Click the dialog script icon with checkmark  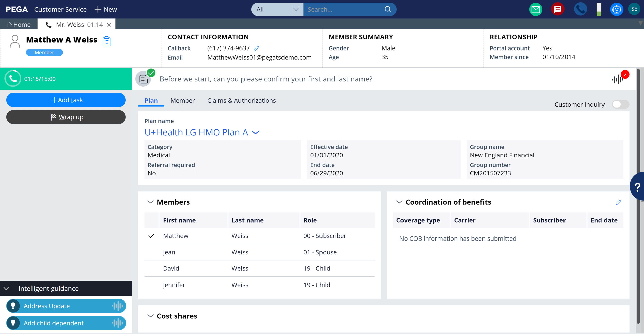(x=144, y=79)
